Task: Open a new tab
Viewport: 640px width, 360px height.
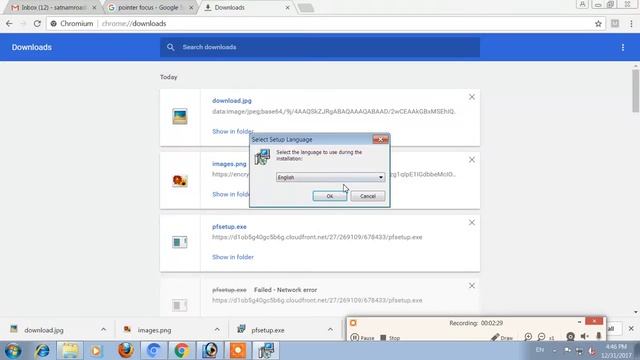Action: 306,8
